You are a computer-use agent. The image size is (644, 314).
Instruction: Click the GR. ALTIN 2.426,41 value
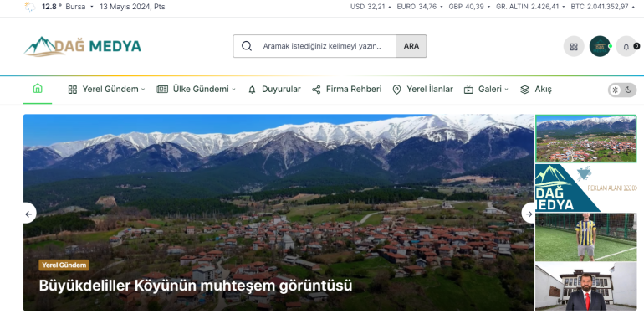528,7
